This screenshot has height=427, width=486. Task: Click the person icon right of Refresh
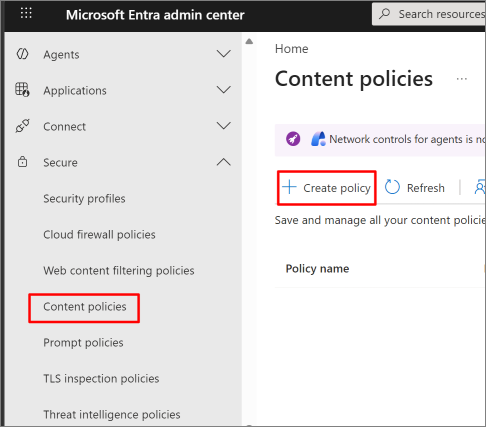click(x=480, y=187)
